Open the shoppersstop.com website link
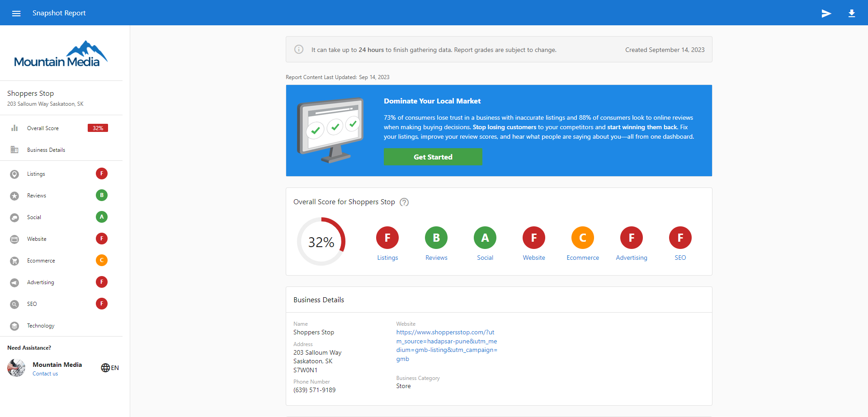Screen dimensions: 868x417 (x=447, y=346)
